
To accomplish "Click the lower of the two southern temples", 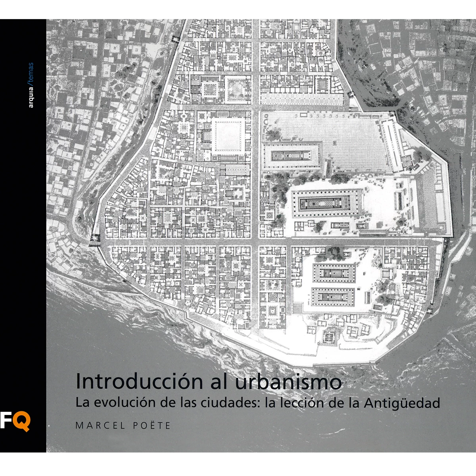I will point(333,296).
